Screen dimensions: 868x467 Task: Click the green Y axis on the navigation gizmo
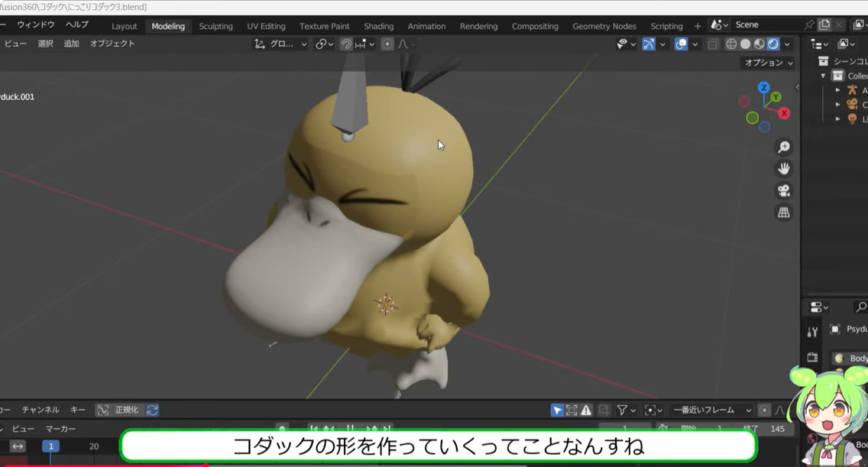tap(776, 97)
